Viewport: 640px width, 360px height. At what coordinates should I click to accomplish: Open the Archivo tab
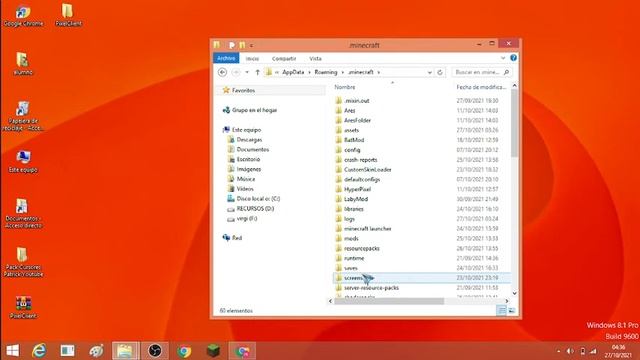pos(226,58)
